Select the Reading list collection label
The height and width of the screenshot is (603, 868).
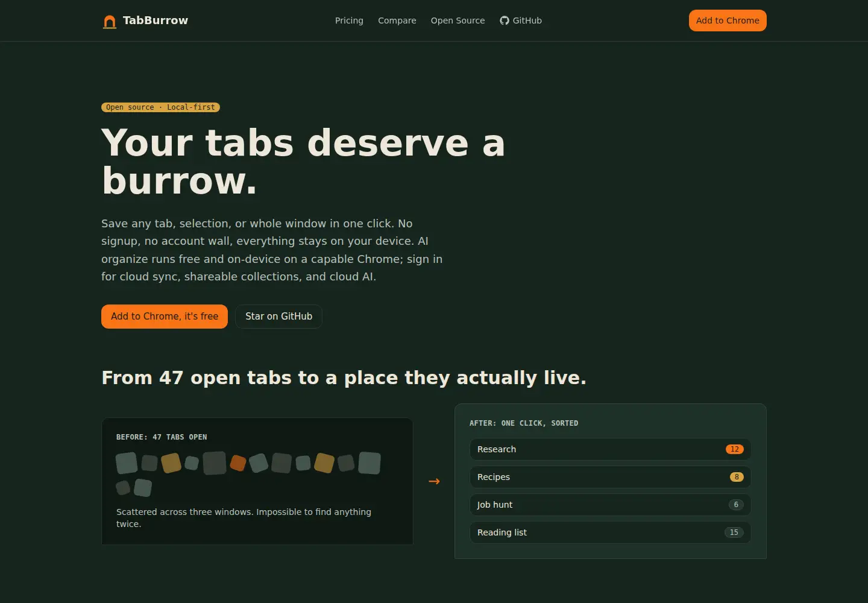(502, 532)
